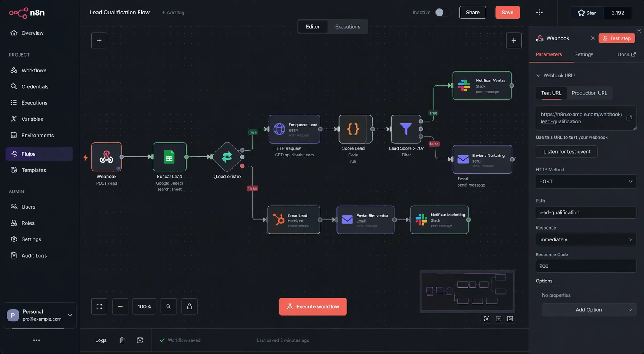The height and width of the screenshot is (354, 644).
Task: Click the workflow minimap thumbnail
Action: pyautogui.click(x=467, y=291)
